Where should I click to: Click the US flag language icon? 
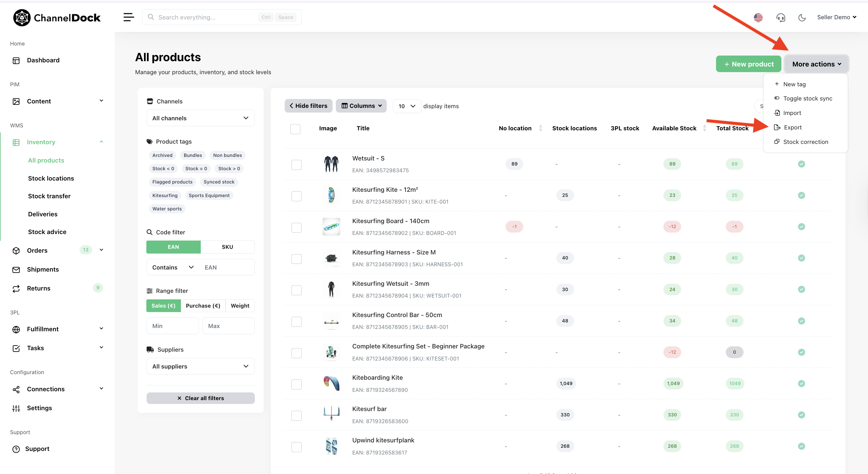(x=758, y=17)
